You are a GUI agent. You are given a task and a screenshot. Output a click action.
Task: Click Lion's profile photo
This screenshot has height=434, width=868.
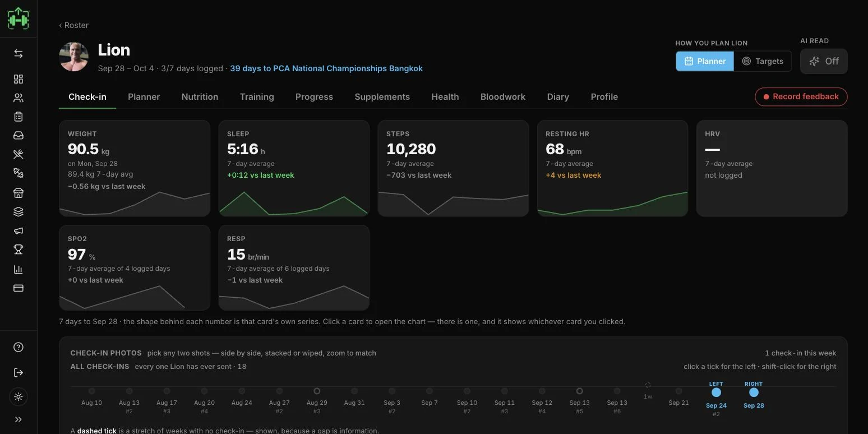(73, 57)
